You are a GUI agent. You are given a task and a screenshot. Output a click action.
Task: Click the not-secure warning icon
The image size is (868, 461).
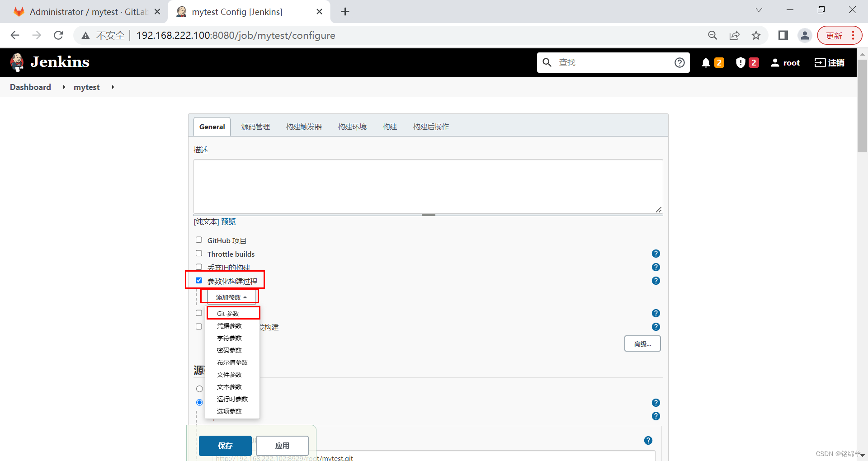85,35
